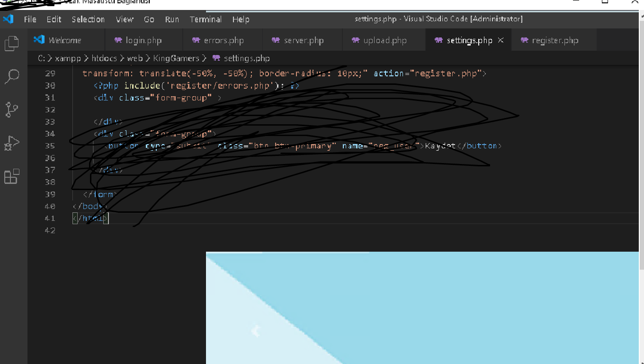Click the C: breadcrumb segment
Viewport: 644px width, 364px height.
coord(42,58)
